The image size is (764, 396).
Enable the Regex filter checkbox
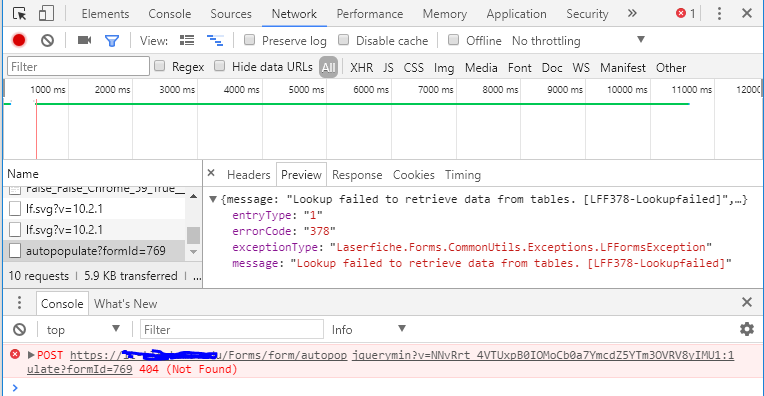click(x=160, y=66)
